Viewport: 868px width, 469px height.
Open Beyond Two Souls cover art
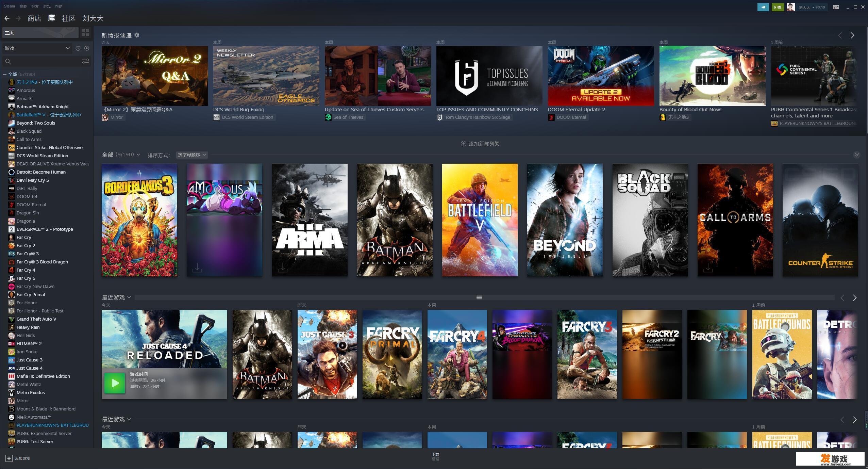(x=565, y=220)
